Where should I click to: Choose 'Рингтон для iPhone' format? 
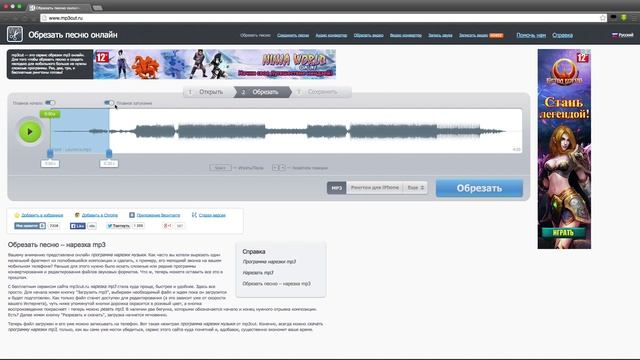coord(375,188)
